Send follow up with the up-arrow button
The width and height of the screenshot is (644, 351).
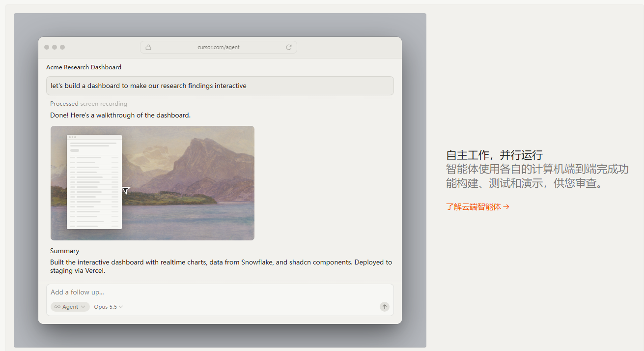coord(384,307)
